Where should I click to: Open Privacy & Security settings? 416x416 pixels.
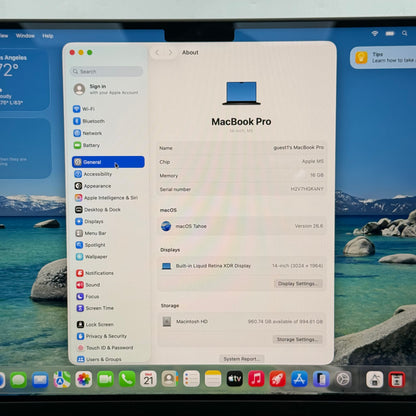[102, 336]
